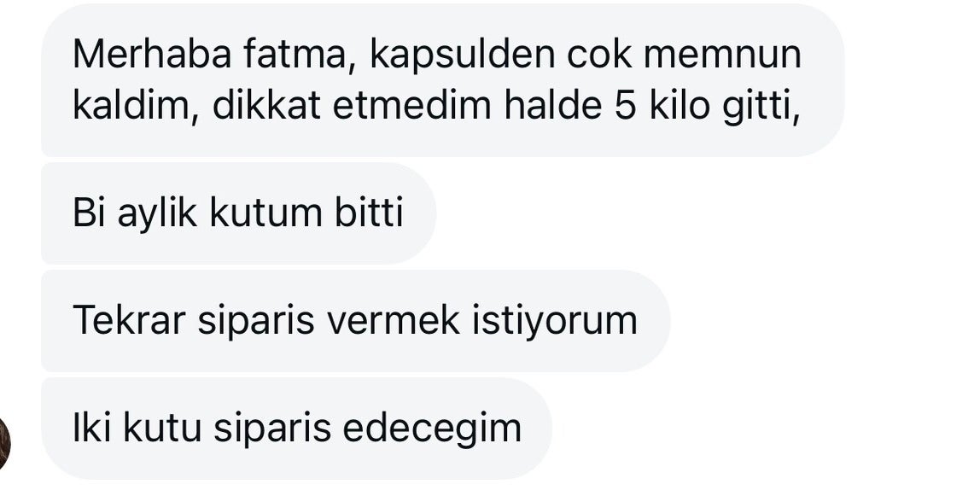The height and width of the screenshot is (490, 980).
Task: Click the word "kutum" in the second message
Action: 265,214
